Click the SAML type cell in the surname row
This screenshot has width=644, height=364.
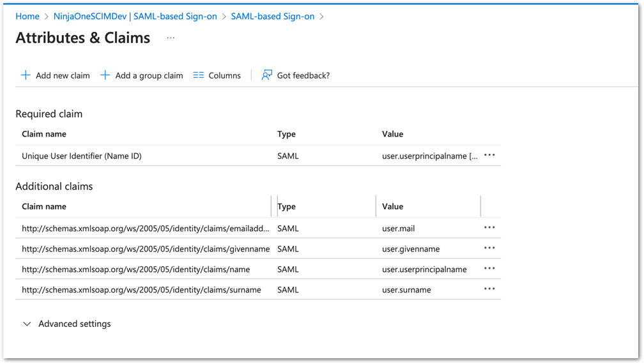tap(288, 290)
